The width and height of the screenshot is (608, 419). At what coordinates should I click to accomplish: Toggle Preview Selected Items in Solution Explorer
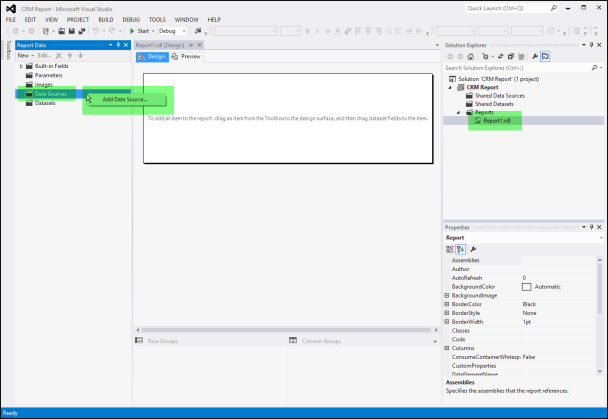click(546, 57)
